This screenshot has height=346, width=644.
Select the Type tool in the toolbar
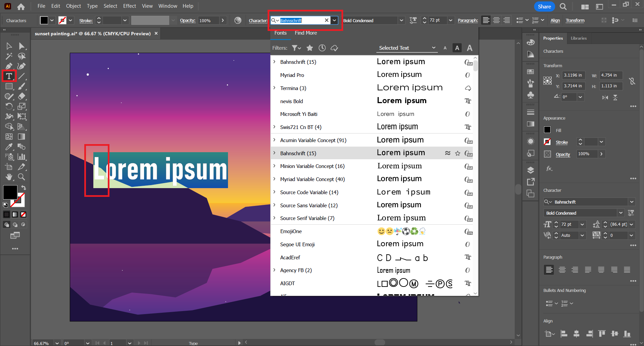[9, 76]
